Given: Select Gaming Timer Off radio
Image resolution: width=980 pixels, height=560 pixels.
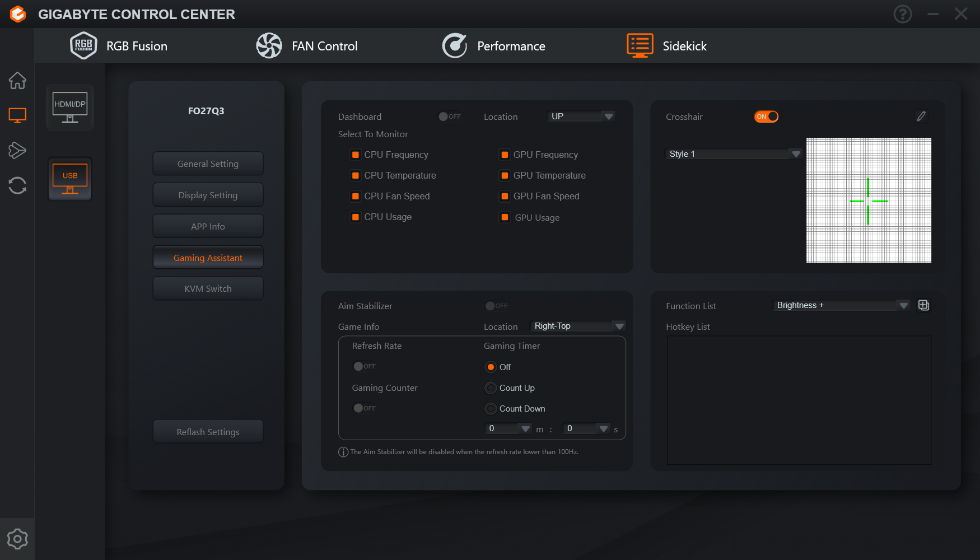Looking at the screenshot, I should click(x=491, y=367).
